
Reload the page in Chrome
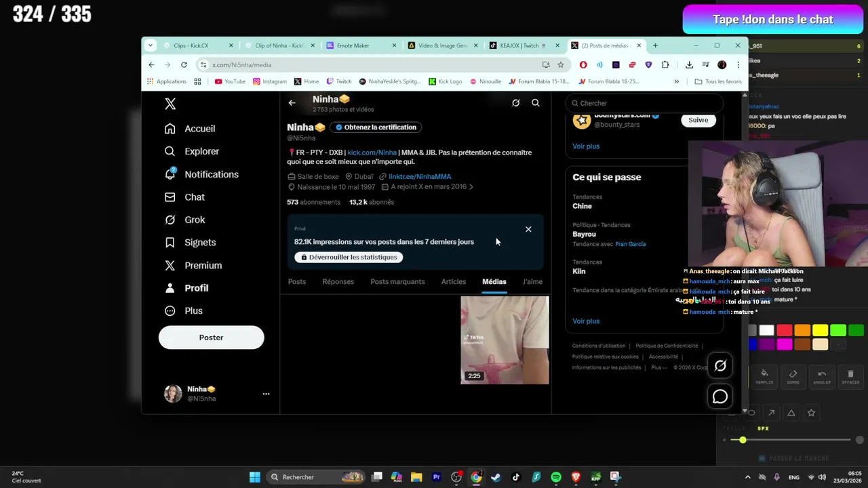coord(184,64)
